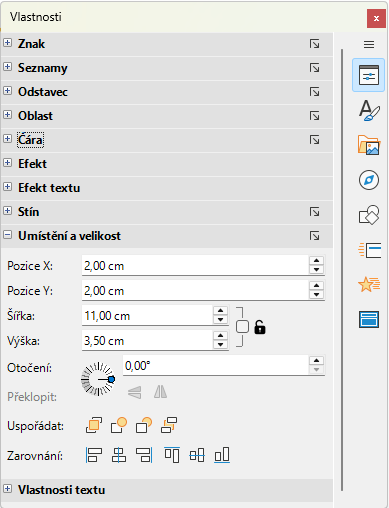Center object horizontally in Zarovnání
389x508 pixels.
119,455
